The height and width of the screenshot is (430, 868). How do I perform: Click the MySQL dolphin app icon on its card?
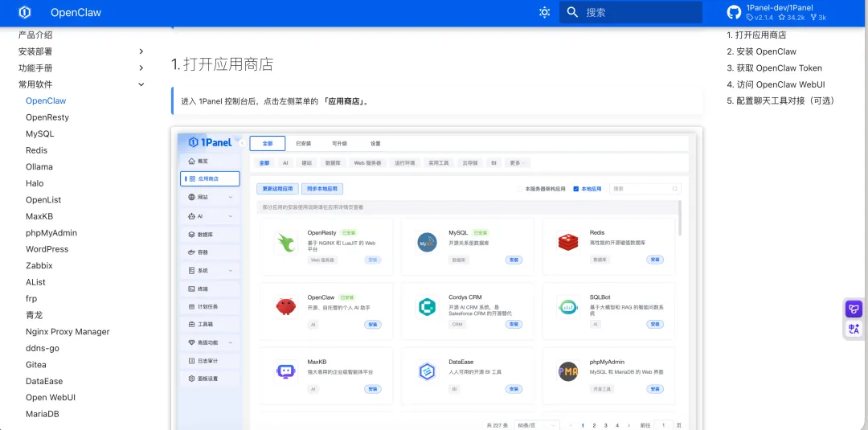click(427, 243)
